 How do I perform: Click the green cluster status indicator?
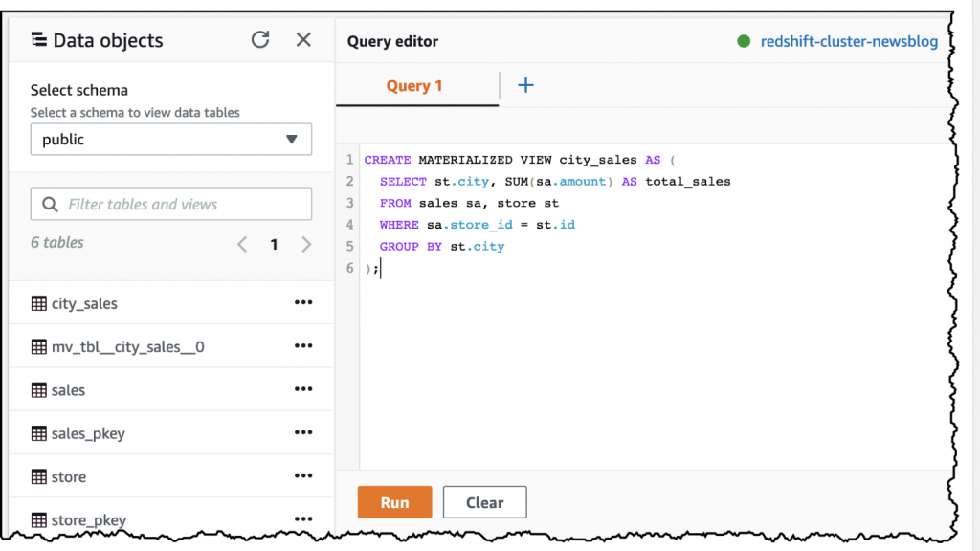tap(744, 41)
